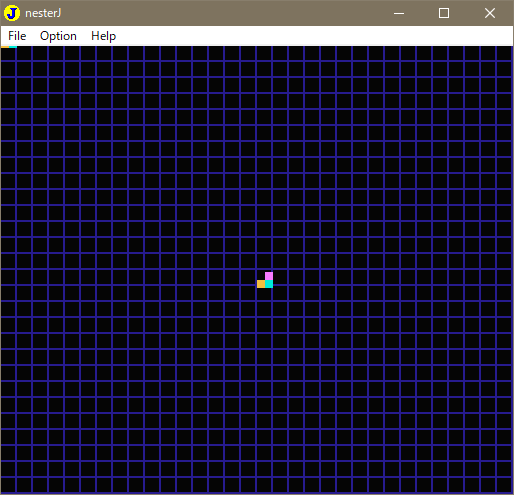
Task: Open the Help menu
Action: point(104,36)
